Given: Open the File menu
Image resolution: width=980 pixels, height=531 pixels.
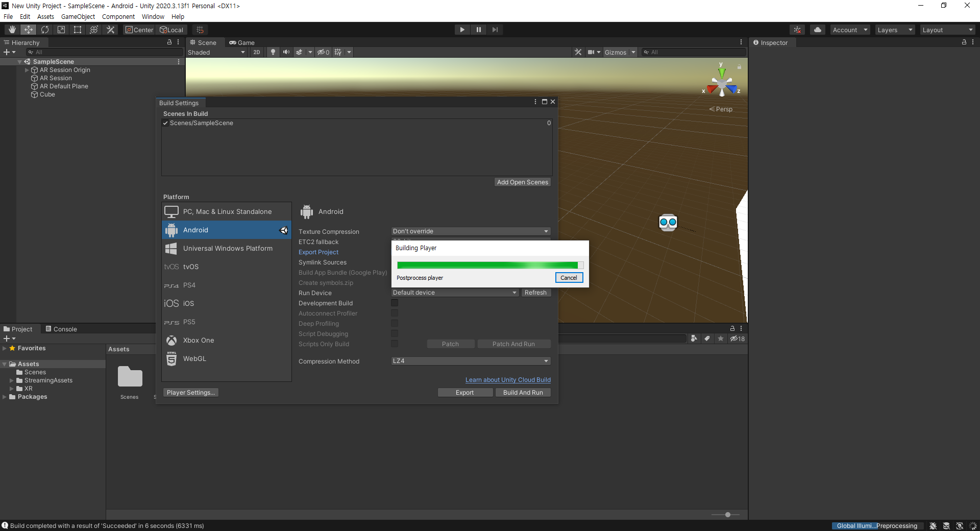Looking at the screenshot, I should [x=8, y=16].
